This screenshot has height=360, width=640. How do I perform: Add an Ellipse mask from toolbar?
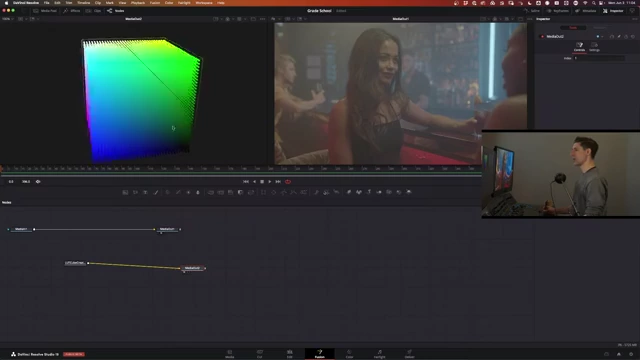point(273,192)
